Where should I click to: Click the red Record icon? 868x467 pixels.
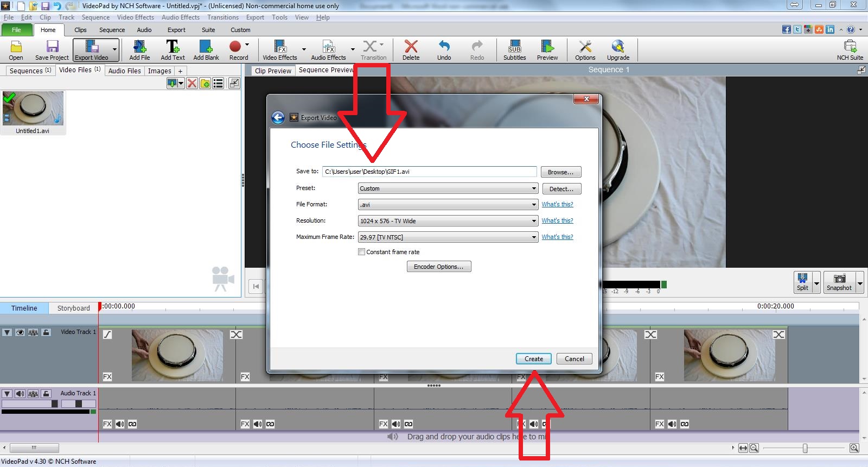tap(235, 47)
